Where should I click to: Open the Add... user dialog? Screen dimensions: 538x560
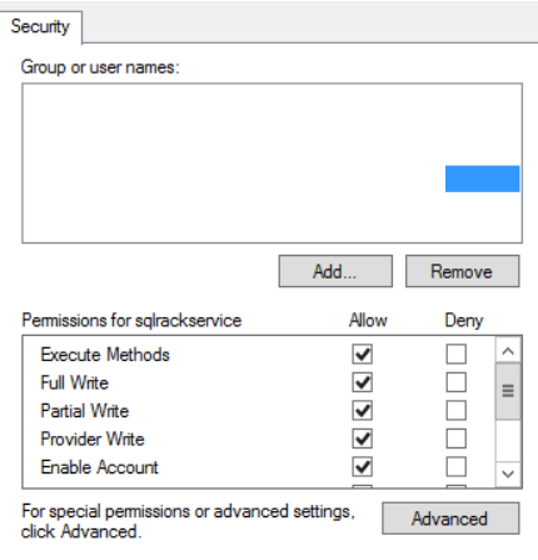[335, 271]
